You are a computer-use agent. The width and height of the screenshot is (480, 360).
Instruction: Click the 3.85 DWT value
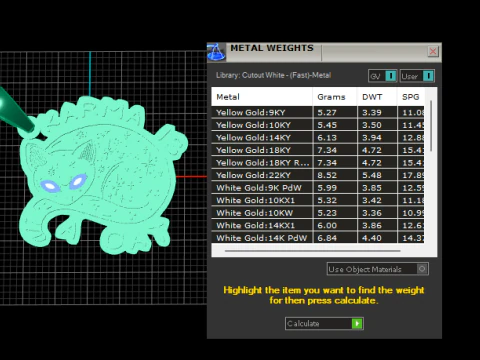[372, 188]
